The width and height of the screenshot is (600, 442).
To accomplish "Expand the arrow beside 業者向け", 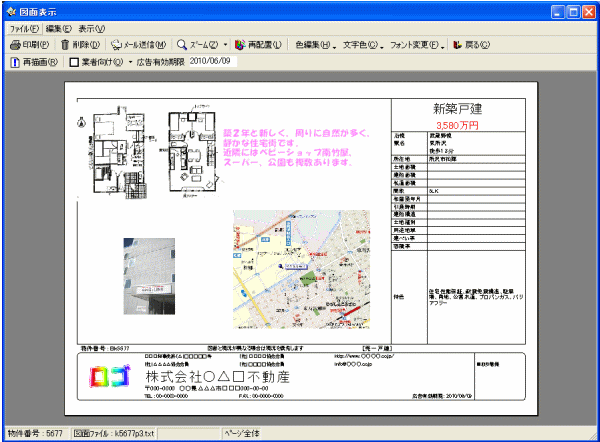I will pyautogui.click(x=130, y=62).
